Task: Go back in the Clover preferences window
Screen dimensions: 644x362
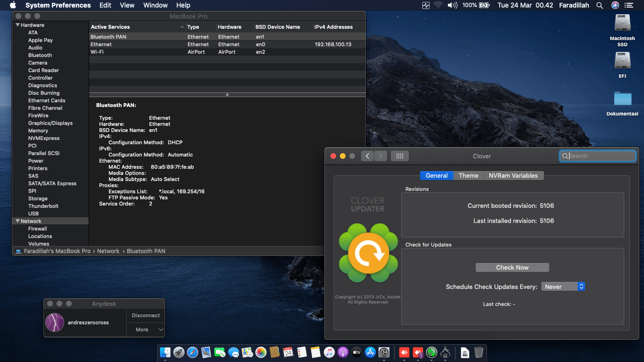Action: pyautogui.click(x=368, y=156)
